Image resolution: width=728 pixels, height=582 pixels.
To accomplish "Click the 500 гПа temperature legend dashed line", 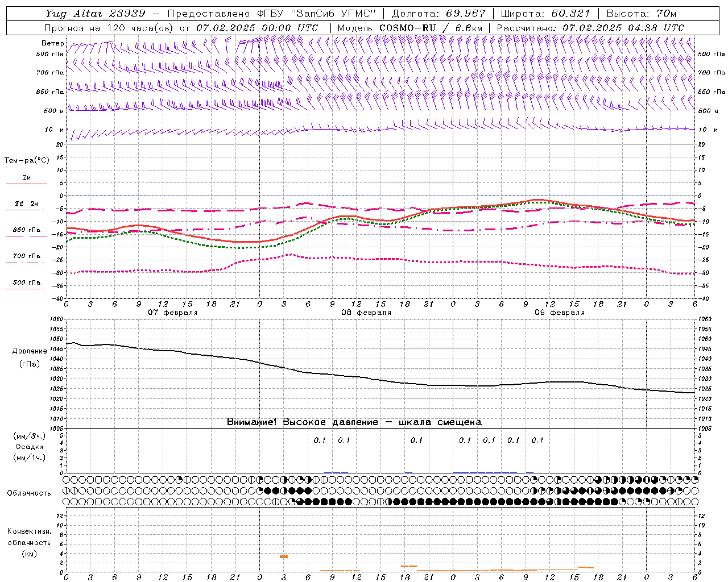I will (x=26, y=289).
